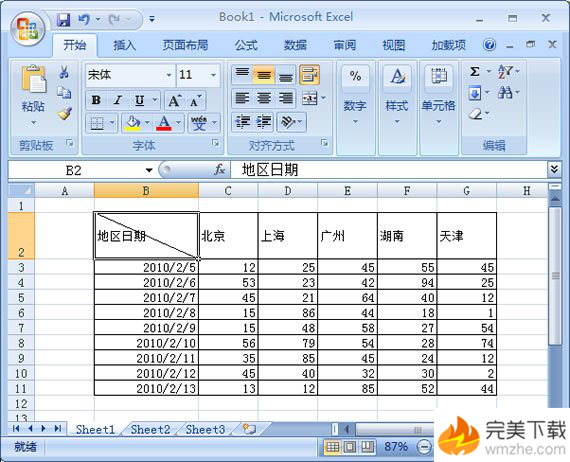Viewport: 570px width, 462px height.
Task: Click the Clear eraser icon
Action: 476,115
